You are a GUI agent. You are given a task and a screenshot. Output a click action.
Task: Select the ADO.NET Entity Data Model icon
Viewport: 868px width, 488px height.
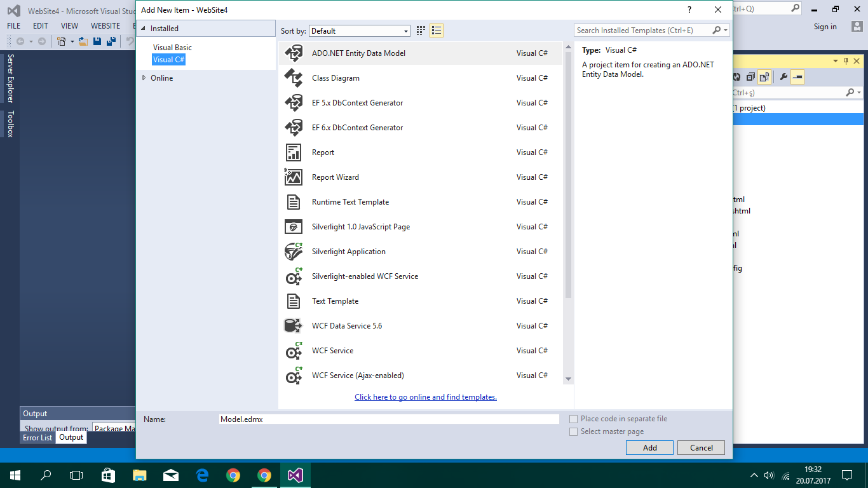293,53
